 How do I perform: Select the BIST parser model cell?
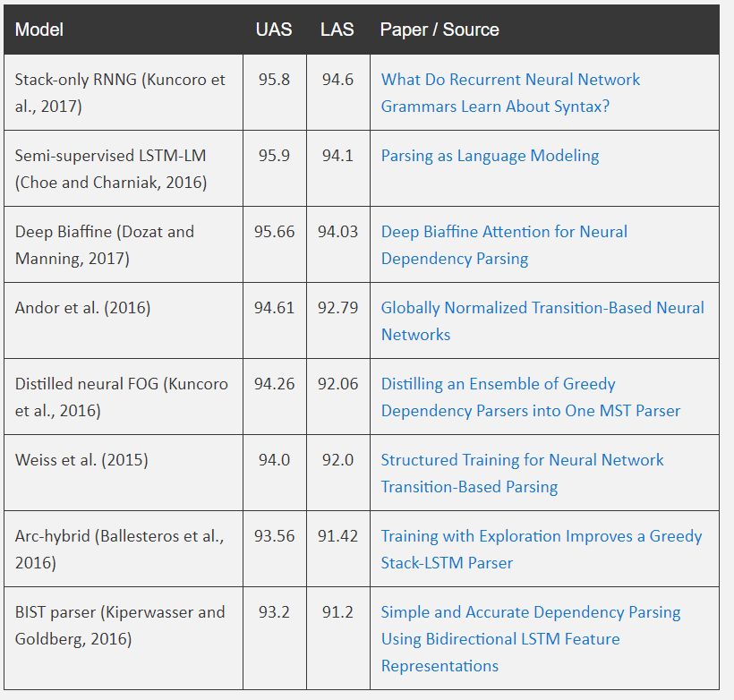[x=124, y=638]
